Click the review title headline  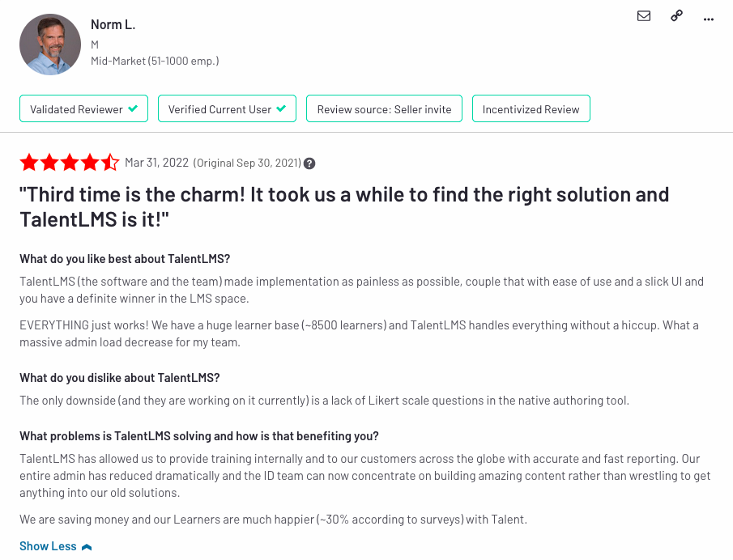tap(344, 207)
